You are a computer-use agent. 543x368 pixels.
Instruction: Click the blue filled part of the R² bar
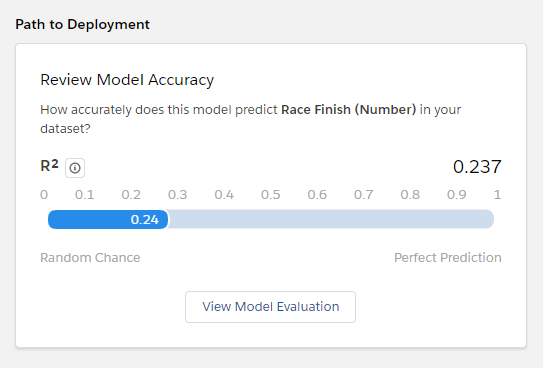pyautogui.click(x=108, y=219)
